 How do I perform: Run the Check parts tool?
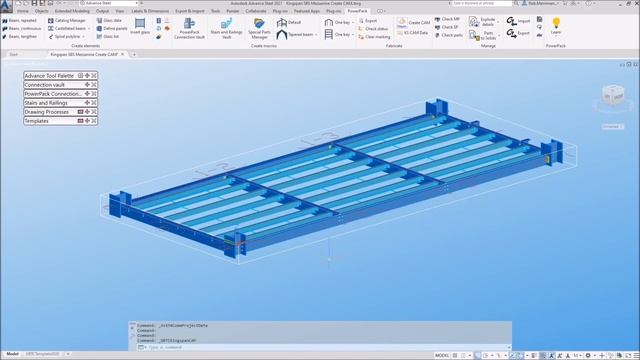coord(449,36)
